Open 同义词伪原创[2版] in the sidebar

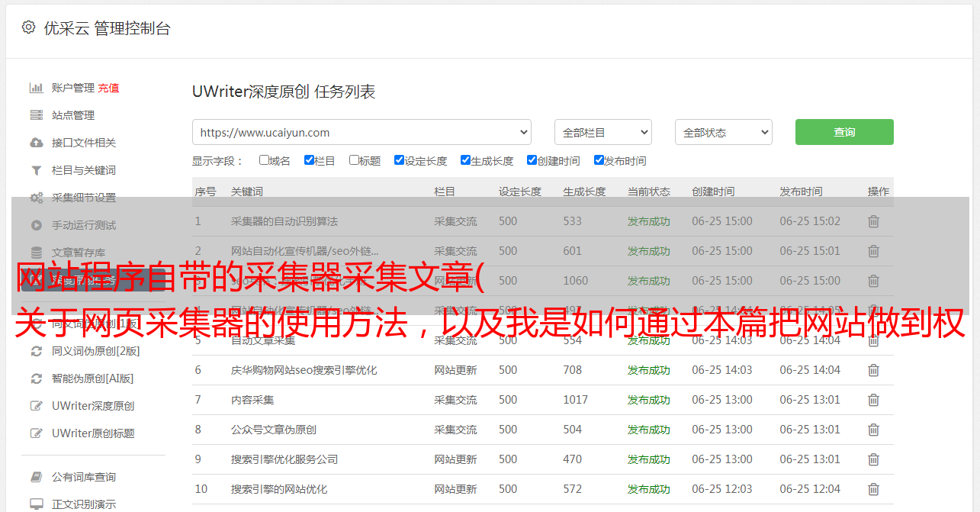pos(96,351)
